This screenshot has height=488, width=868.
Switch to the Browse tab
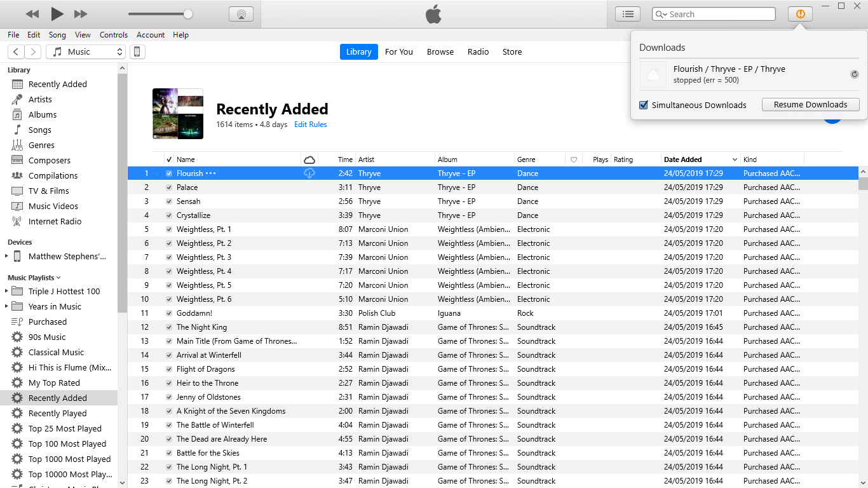pyautogui.click(x=440, y=52)
